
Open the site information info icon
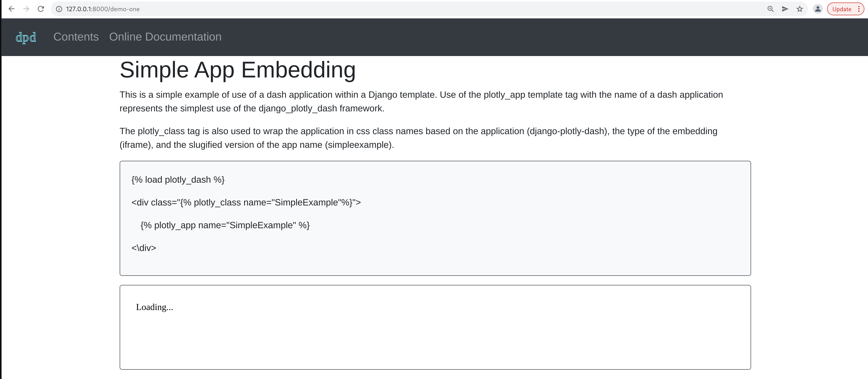[x=59, y=9]
